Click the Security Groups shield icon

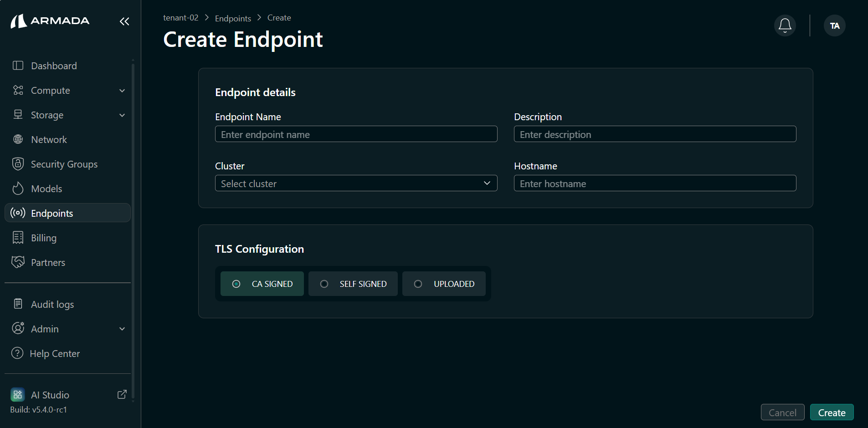pyautogui.click(x=18, y=164)
